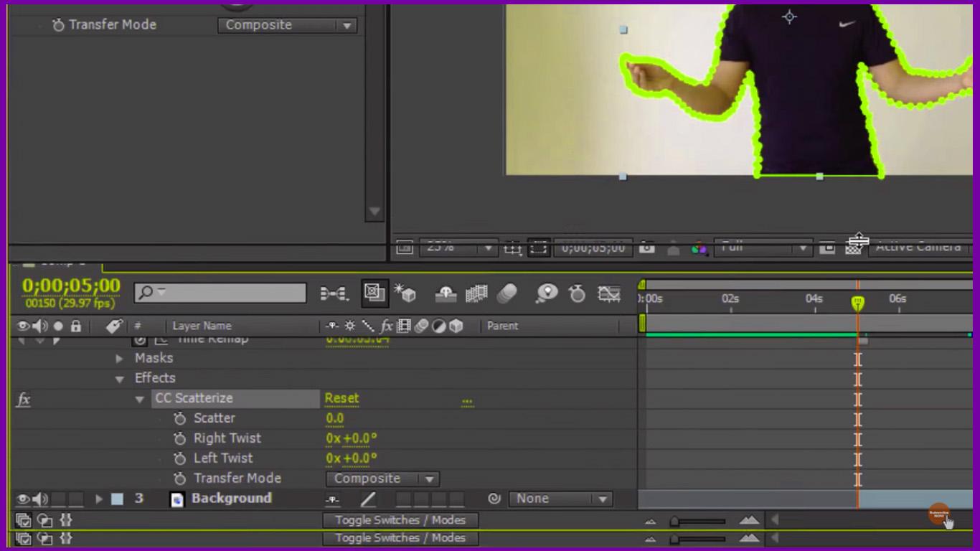
Task: Click the Background layer label color swatch
Action: tap(117, 499)
